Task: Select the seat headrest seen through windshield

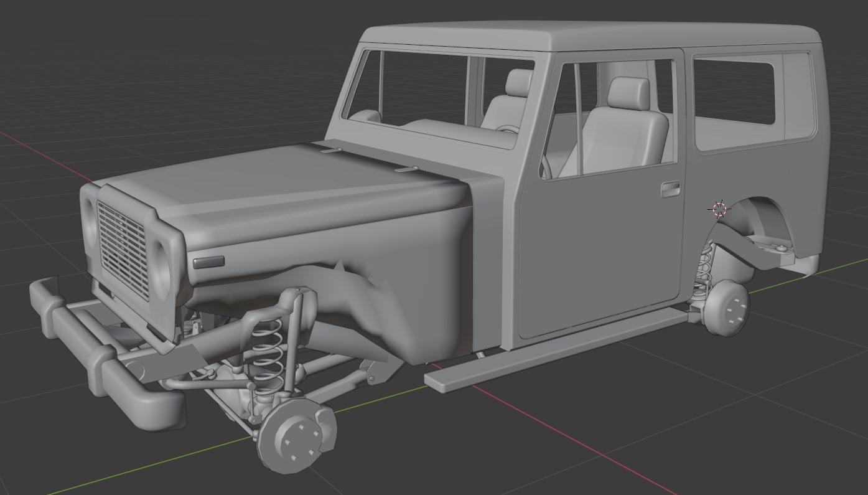Action: point(519,83)
